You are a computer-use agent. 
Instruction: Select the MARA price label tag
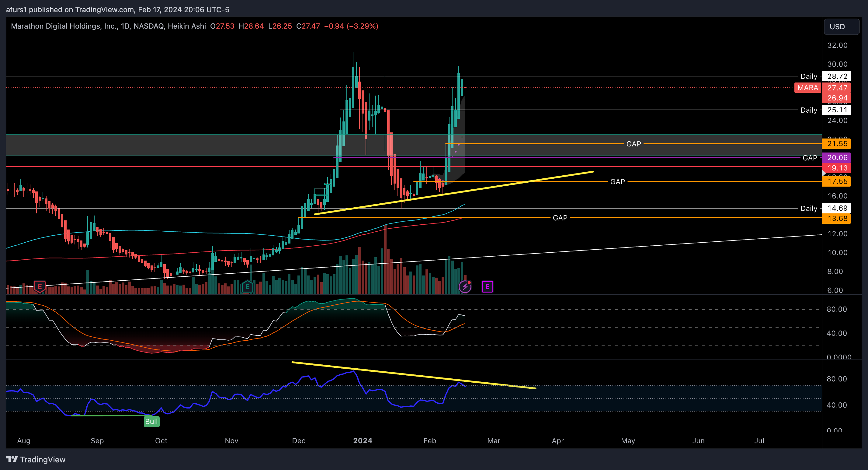click(808, 88)
